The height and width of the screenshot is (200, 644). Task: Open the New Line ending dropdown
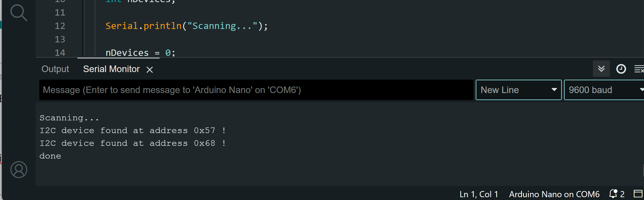tap(518, 90)
